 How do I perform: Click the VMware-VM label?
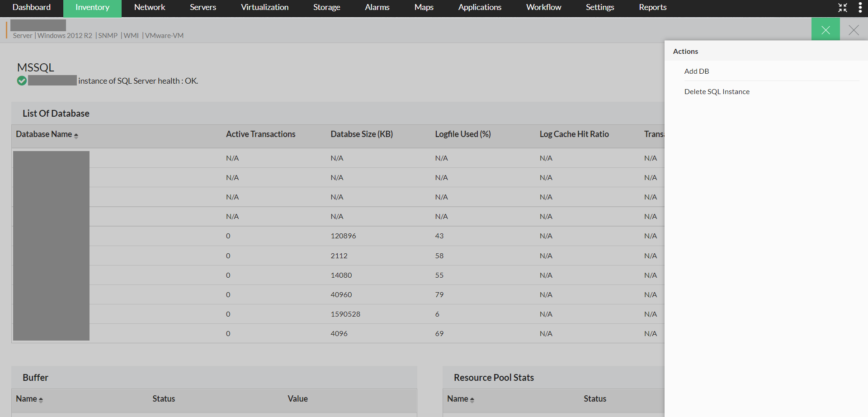point(164,36)
